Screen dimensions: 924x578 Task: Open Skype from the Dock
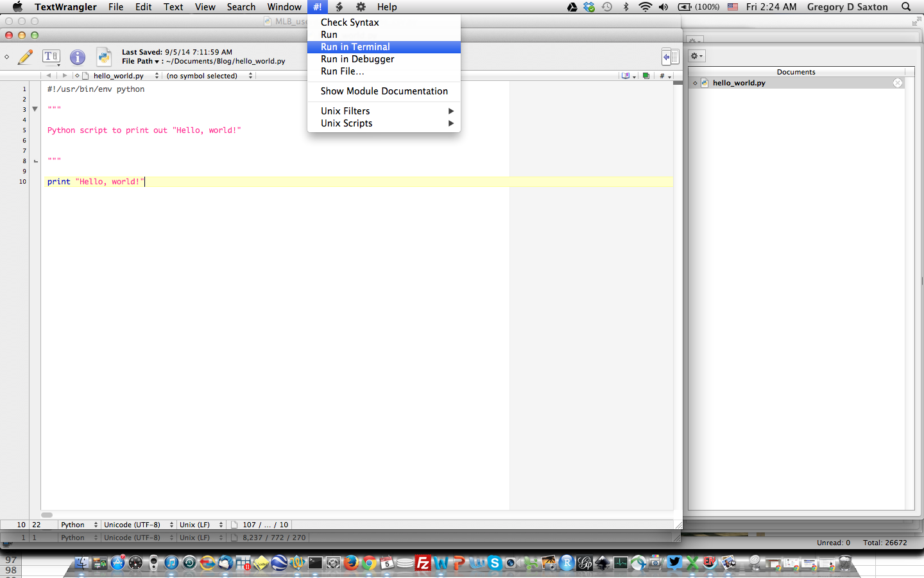(x=495, y=563)
